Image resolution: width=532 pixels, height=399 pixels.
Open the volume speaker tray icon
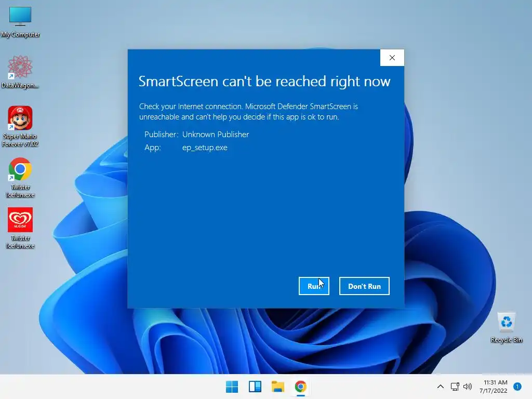(468, 387)
